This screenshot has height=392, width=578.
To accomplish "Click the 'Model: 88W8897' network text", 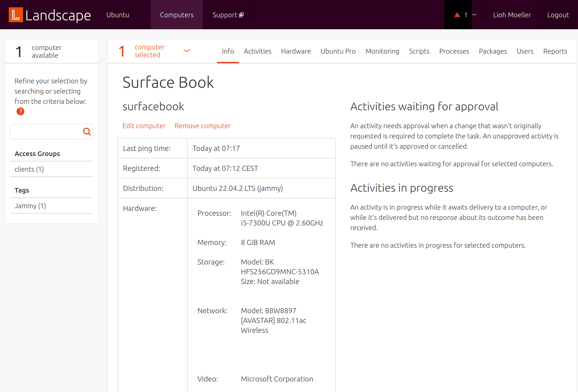I will pos(268,311).
